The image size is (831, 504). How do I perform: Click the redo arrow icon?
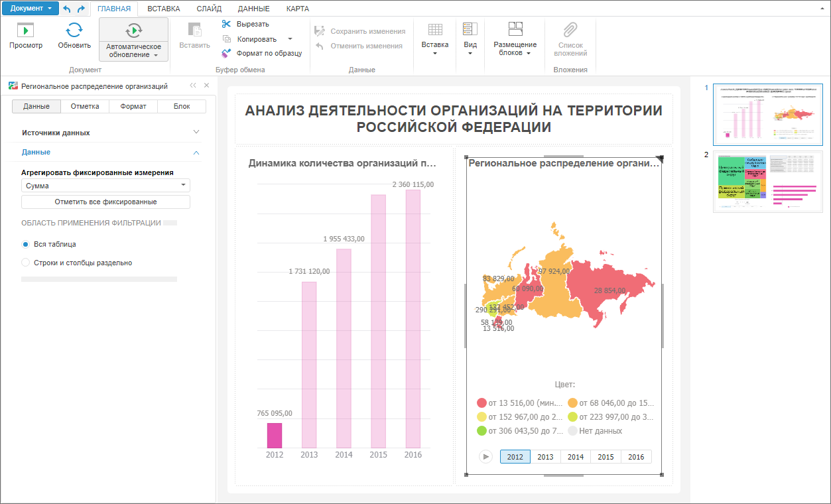(x=81, y=9)
